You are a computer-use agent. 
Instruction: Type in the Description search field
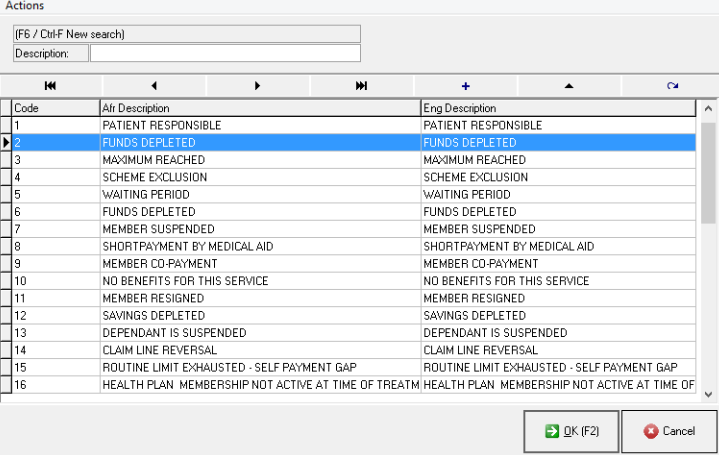coord(225,53)
